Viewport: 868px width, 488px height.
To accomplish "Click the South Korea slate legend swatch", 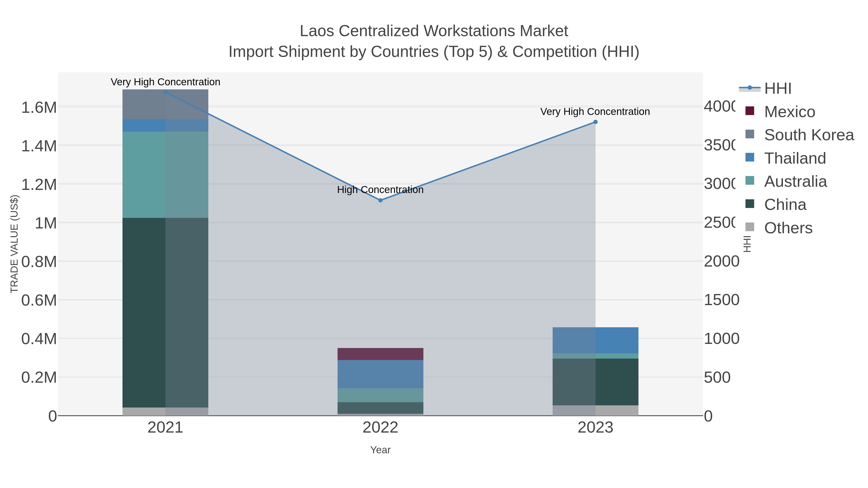I will pos(750,134).
